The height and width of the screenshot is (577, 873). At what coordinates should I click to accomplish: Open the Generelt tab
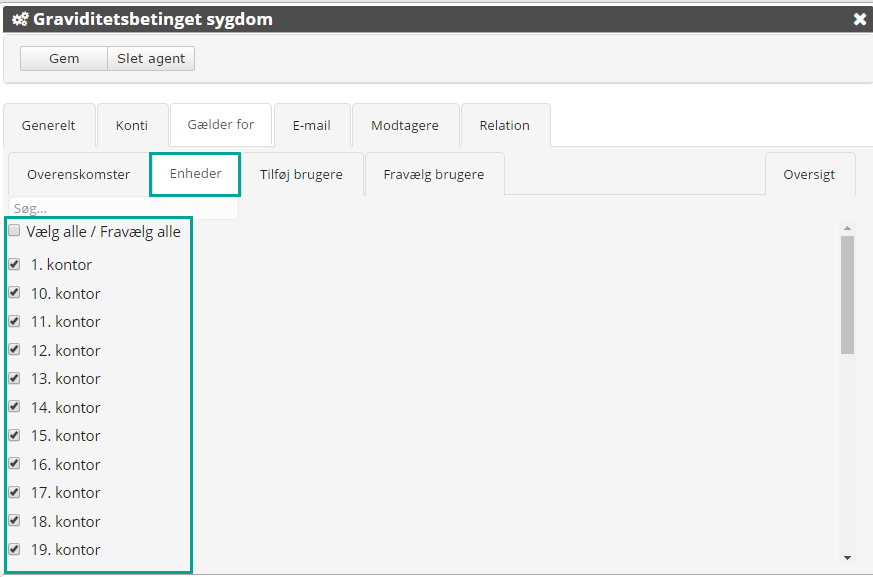[49, 126]
